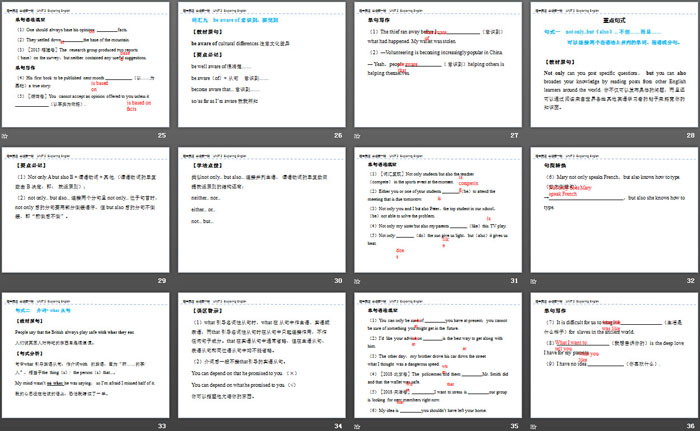
Task: Select slide 28 thumbnail 'not only...but (also)'
Action: (x=614, y=65)
